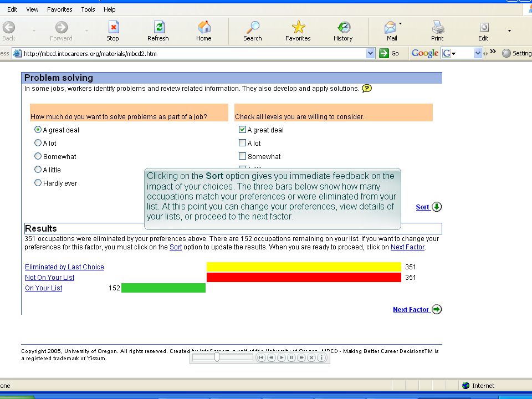Click skip-to-start playback button

pyautogui.click(x=261, y=357)
